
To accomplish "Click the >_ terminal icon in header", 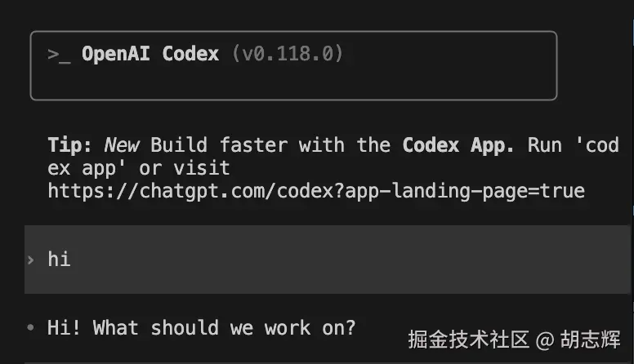I will (x=59, y=55).
